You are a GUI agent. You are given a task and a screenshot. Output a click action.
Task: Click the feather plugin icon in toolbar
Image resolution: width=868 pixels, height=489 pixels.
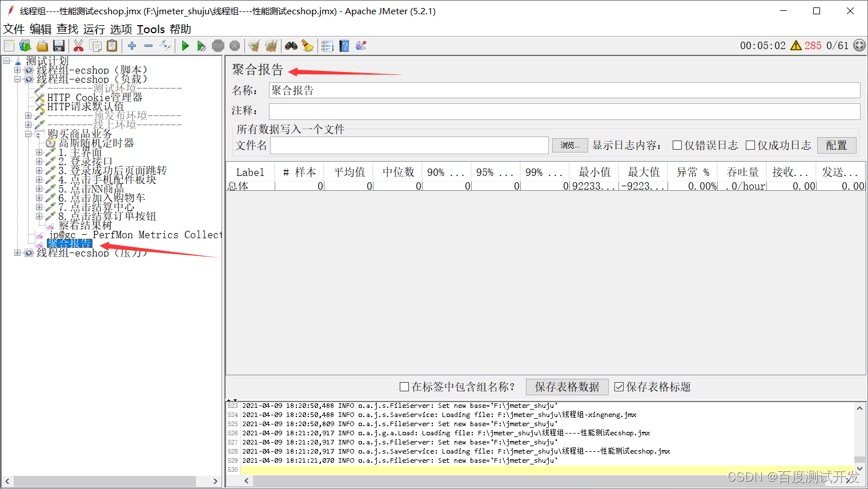point(360,46)
